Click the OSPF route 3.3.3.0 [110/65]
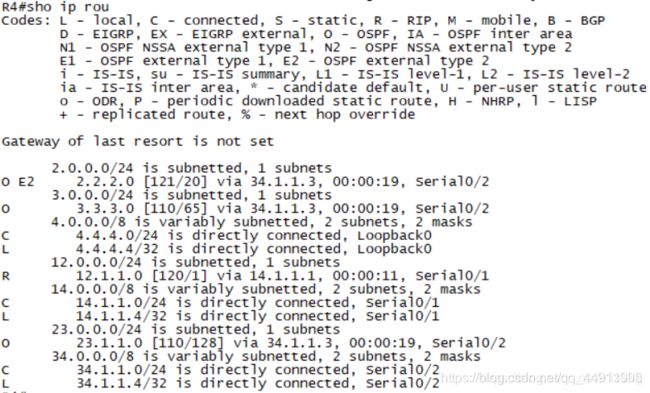The image size is (650, 393). tap(245, 209)
